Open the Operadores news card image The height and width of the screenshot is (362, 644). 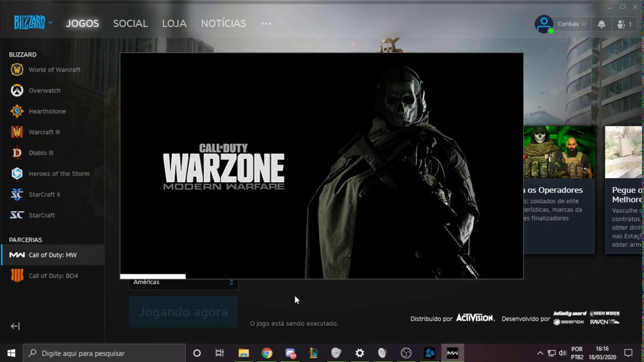tap(558, 152)
